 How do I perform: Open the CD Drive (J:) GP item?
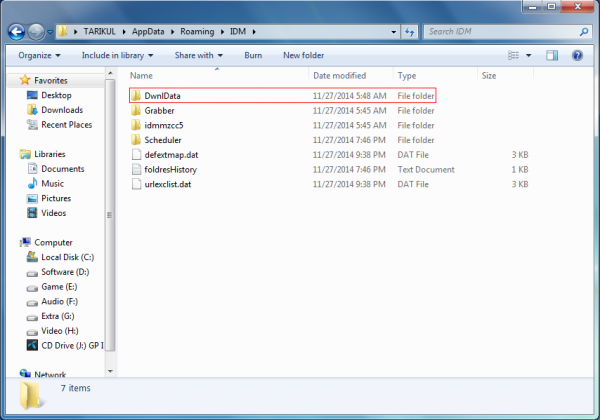(72, 346)
